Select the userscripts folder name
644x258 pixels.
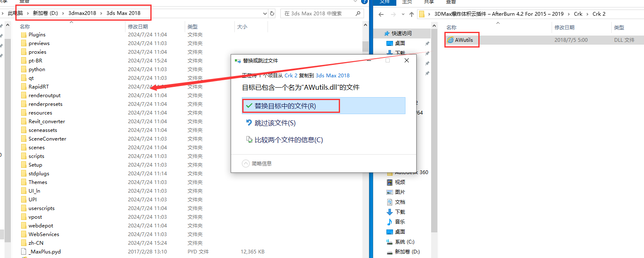coord(41,208)
